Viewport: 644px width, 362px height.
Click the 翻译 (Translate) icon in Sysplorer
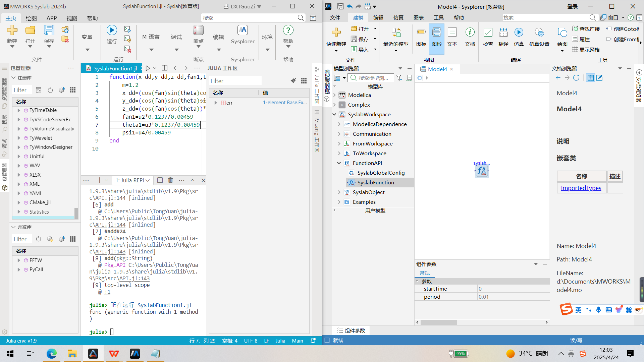(503, 32)
